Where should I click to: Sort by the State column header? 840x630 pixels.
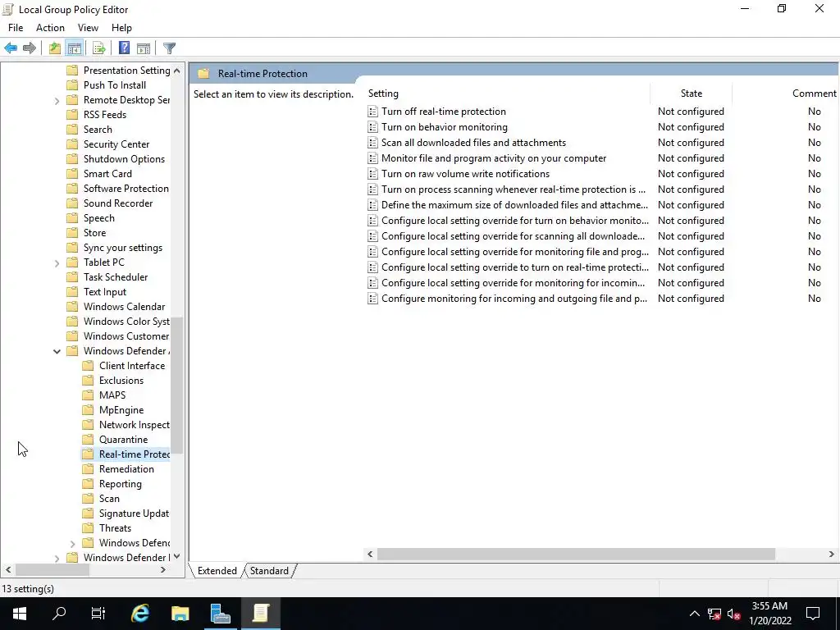click(691, 94)
